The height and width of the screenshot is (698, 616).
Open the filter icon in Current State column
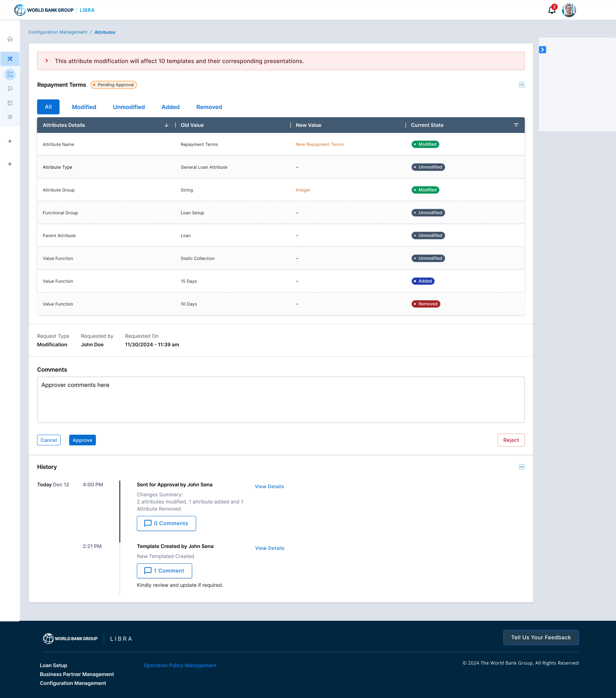516,125
